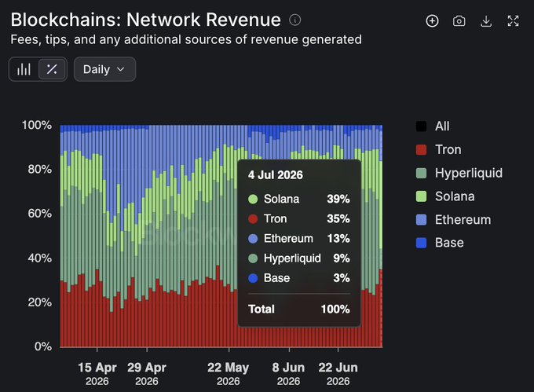Download the chart data
534x392 pixels.
coord(486,21)
